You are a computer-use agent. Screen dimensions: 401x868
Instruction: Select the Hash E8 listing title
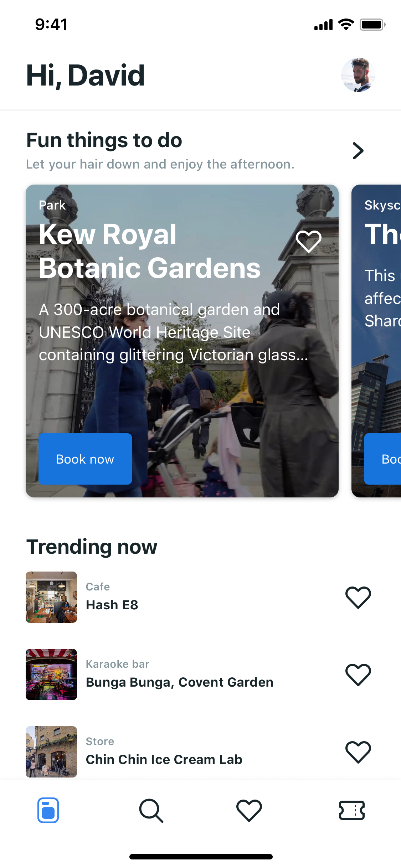[112, 605]
